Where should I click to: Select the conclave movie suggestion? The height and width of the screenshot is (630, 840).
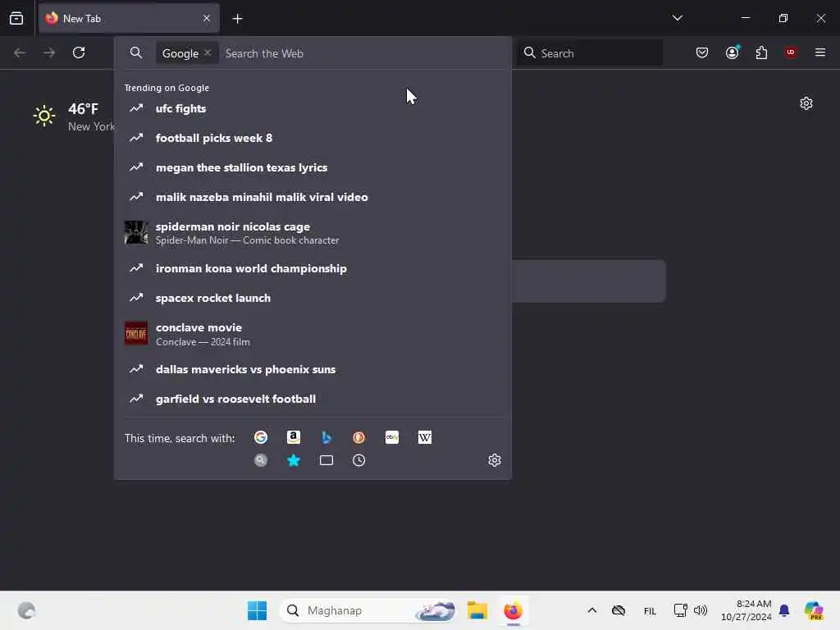point(313,334)
